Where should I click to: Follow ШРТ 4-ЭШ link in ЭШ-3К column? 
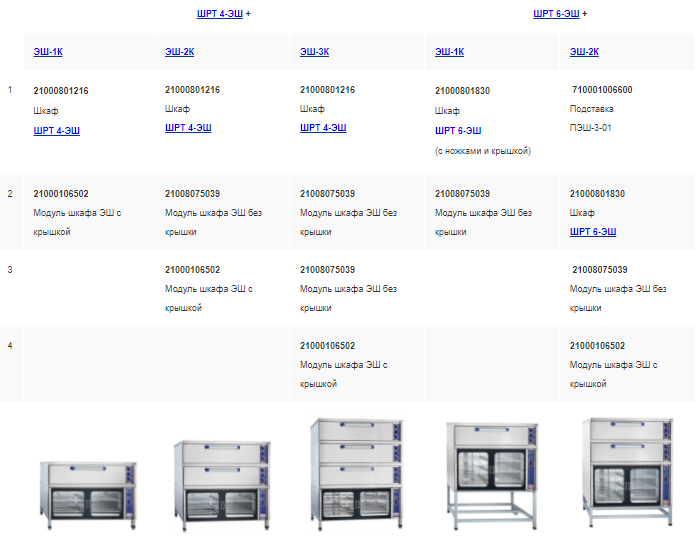(x=323, y=128)
